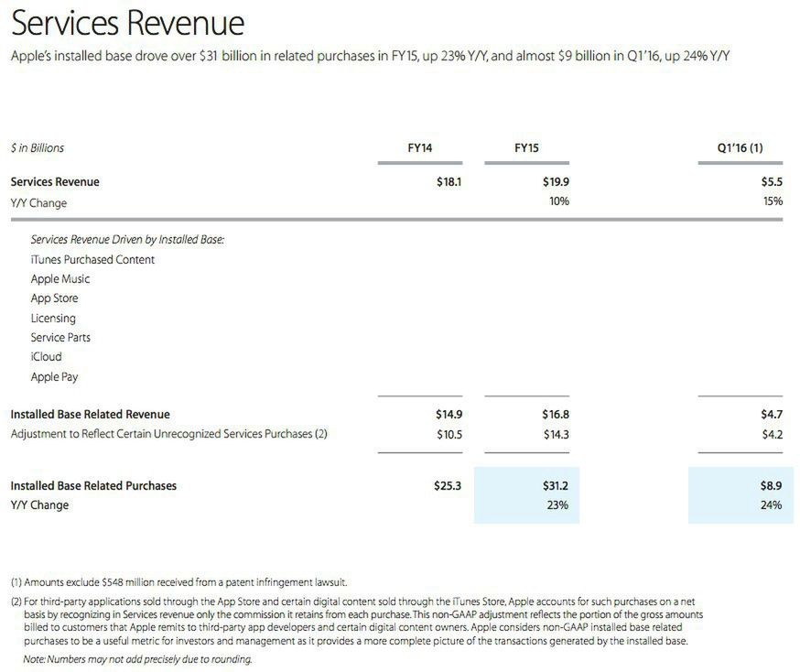
Task: Select the $14.3 adjustment value for FY15
Action: click(x=555, y=434)
